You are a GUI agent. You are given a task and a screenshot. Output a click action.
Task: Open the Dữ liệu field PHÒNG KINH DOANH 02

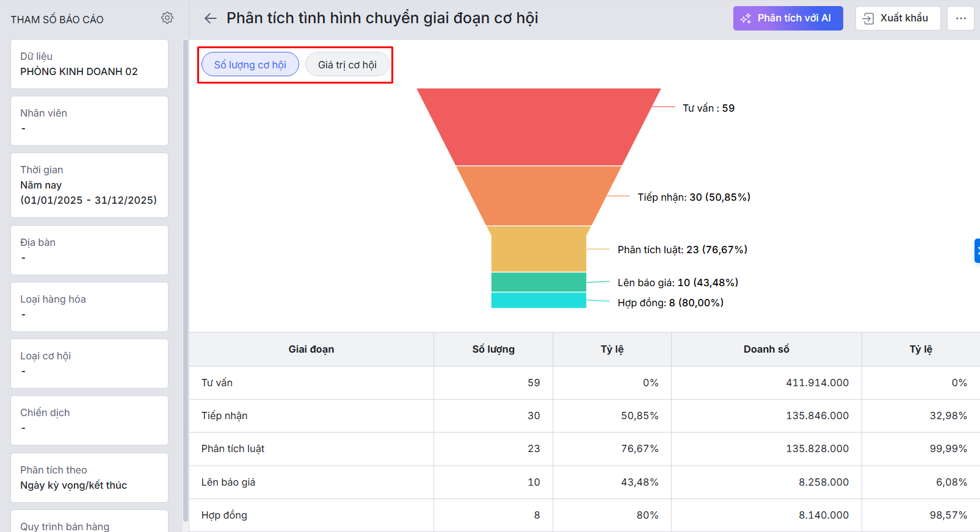(89, 64)
